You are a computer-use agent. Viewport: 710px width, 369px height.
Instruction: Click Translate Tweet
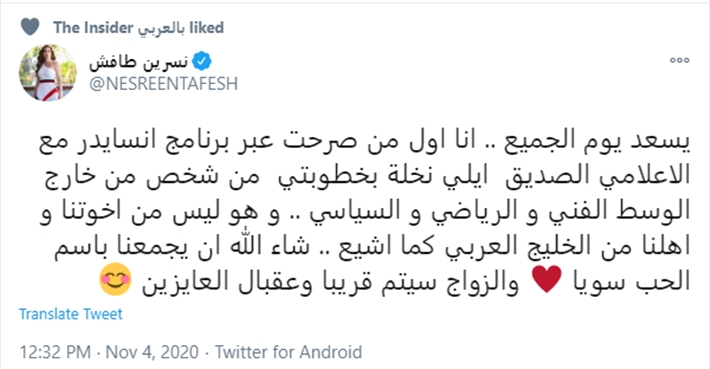pyautogui.click(x=71, y=314)
